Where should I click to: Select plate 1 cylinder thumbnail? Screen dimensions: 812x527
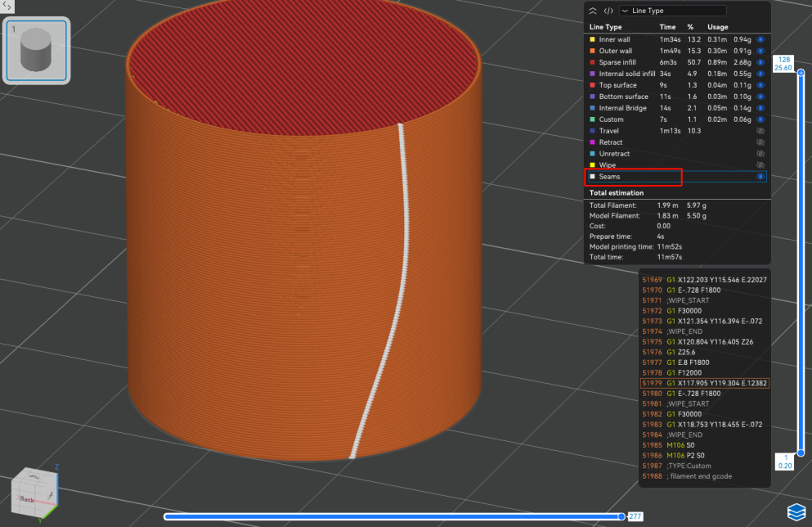tap(37, 51)
